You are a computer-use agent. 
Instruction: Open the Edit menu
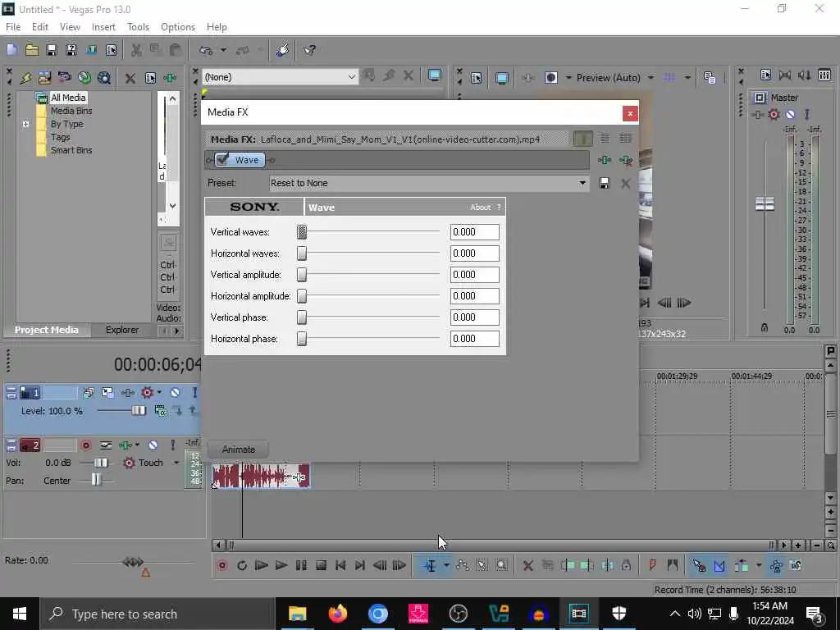[x=40, y=27]
